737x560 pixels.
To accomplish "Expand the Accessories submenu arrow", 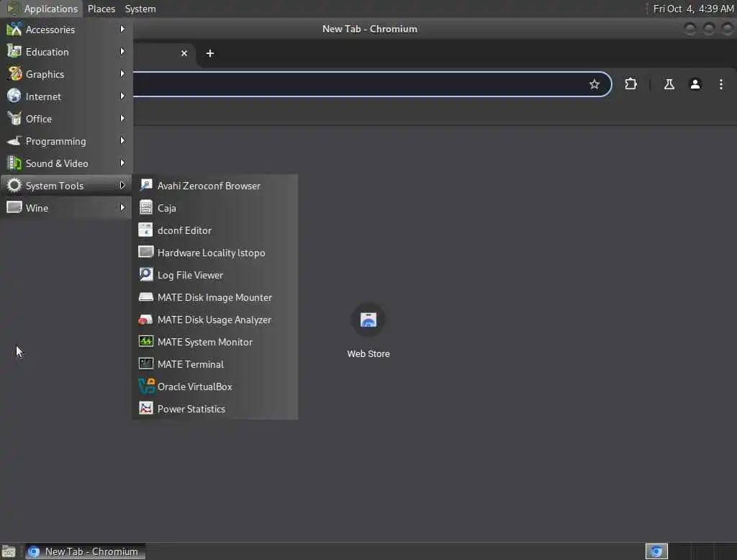I will pyautogui.click(x=122, y=30).
